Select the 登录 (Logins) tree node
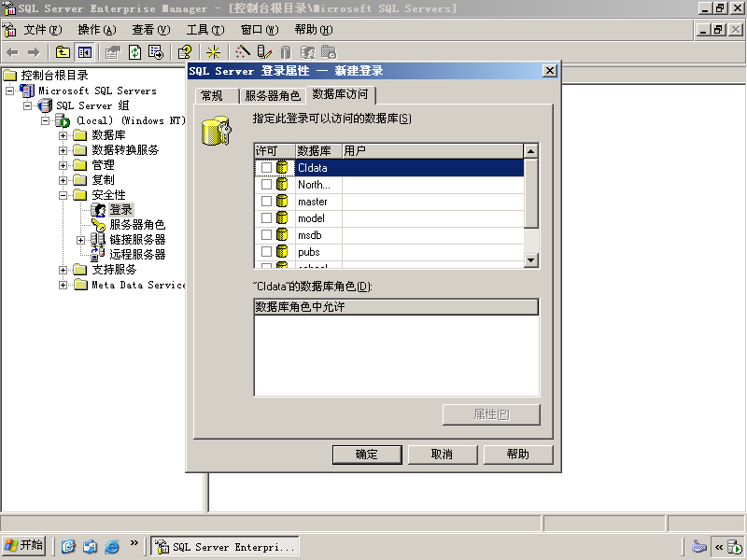The image size is (747, 560). coord(121,209)
